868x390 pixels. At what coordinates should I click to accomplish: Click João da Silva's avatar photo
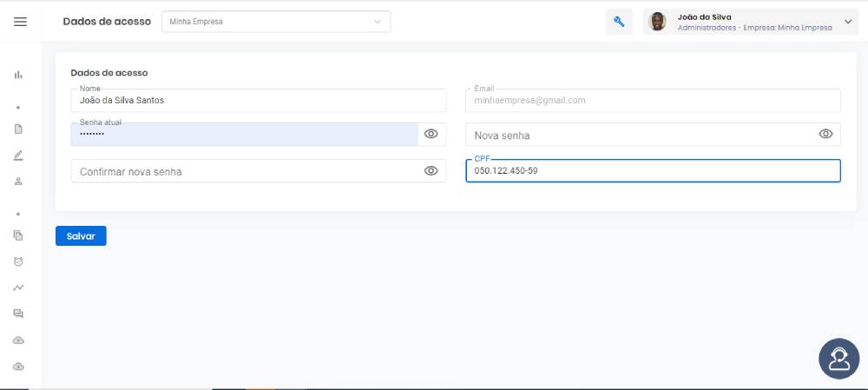657,22
